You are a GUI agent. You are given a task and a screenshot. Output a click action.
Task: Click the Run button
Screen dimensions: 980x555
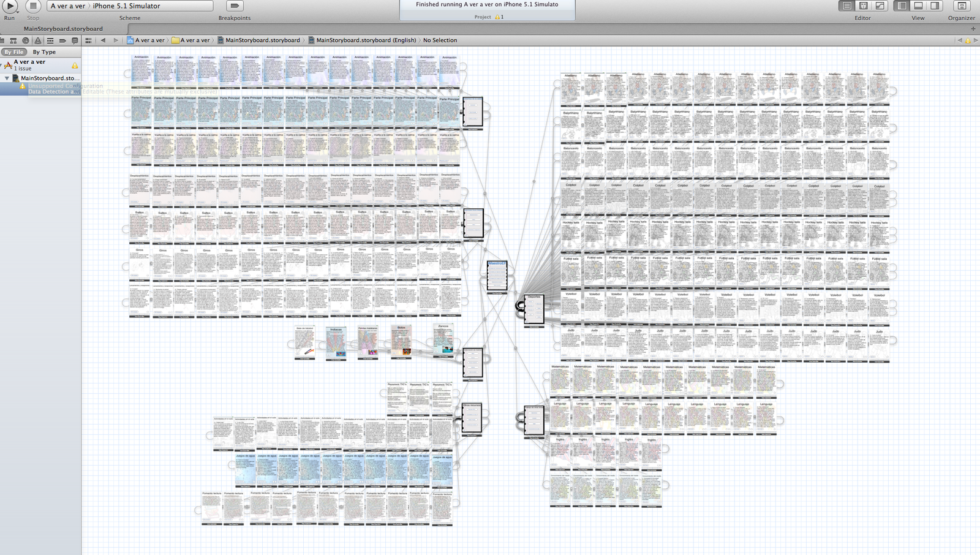coord(10,6)
